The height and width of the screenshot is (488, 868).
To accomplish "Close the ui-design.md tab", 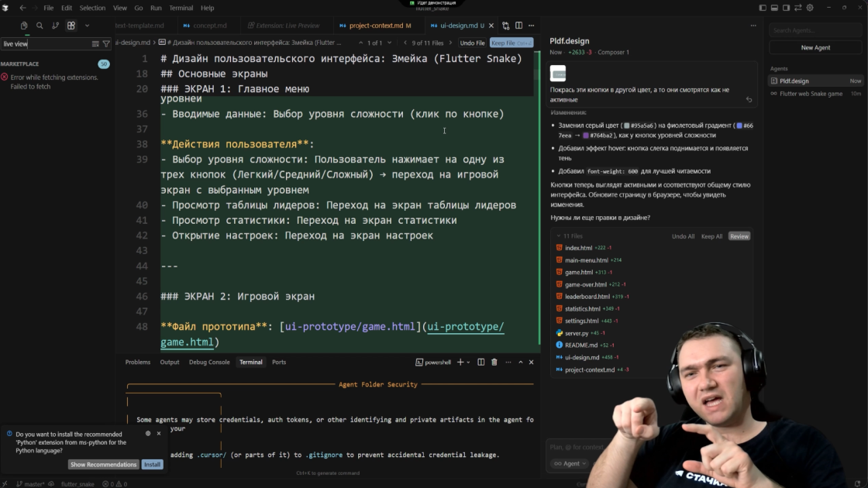I will [491, 26].
